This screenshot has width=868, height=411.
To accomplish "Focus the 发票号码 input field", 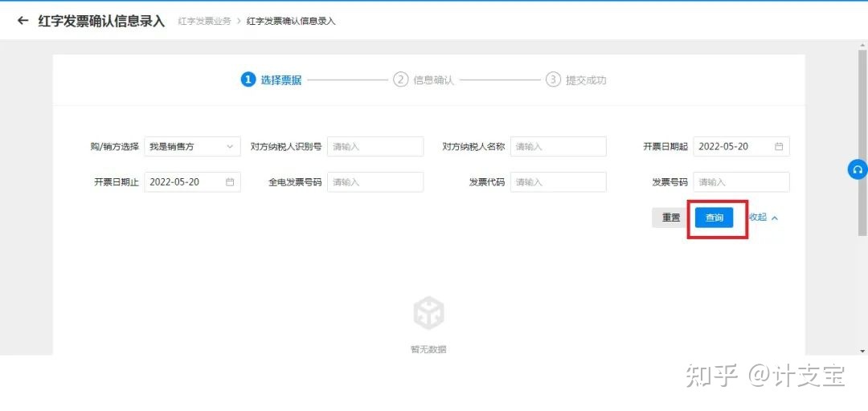I will (742, 182).
